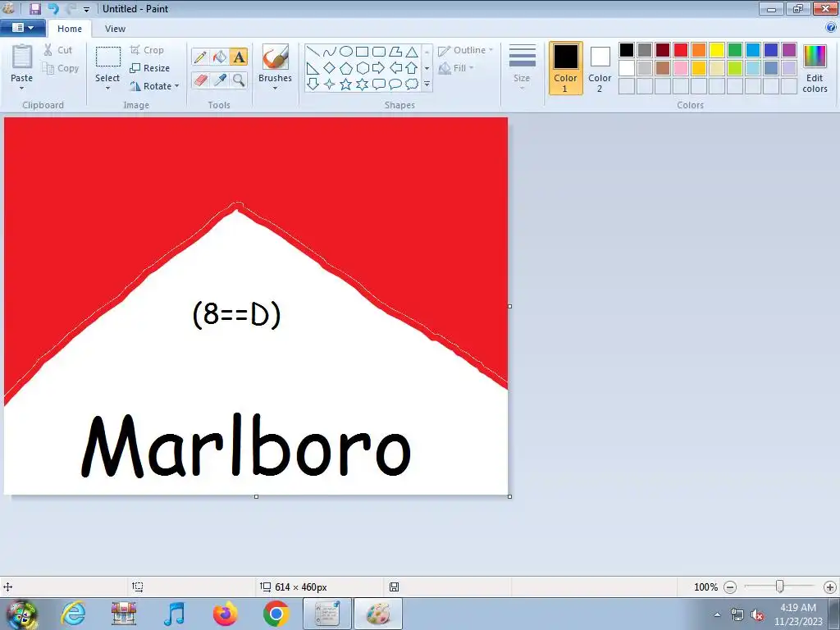Screen dimensions: 840x630
Task: Open Customize Quick Access Toolbar dropdown
Action: click(x=86, y=9)
